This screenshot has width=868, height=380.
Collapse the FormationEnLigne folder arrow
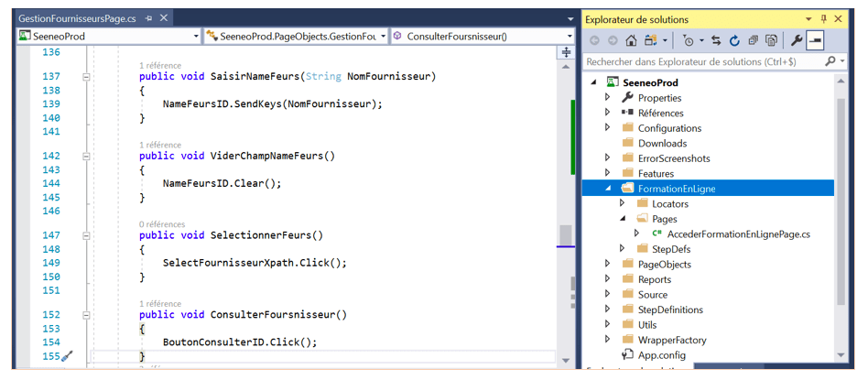(x=608, y=189)
